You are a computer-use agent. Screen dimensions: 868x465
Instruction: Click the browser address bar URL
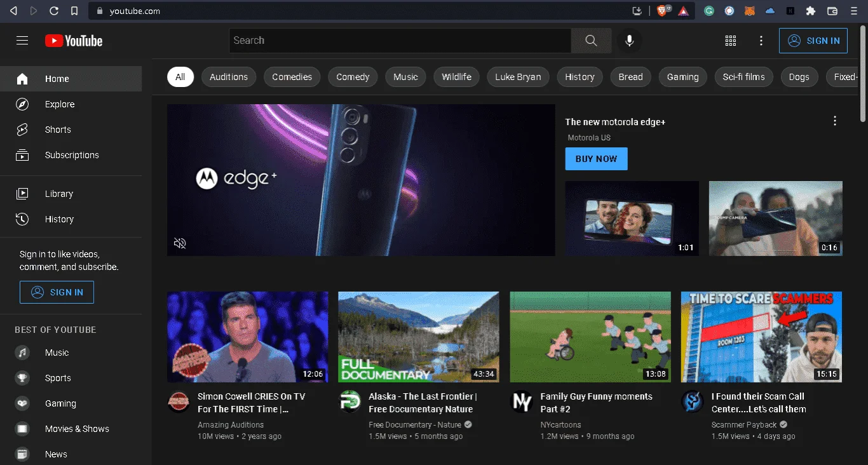[135, 11]
